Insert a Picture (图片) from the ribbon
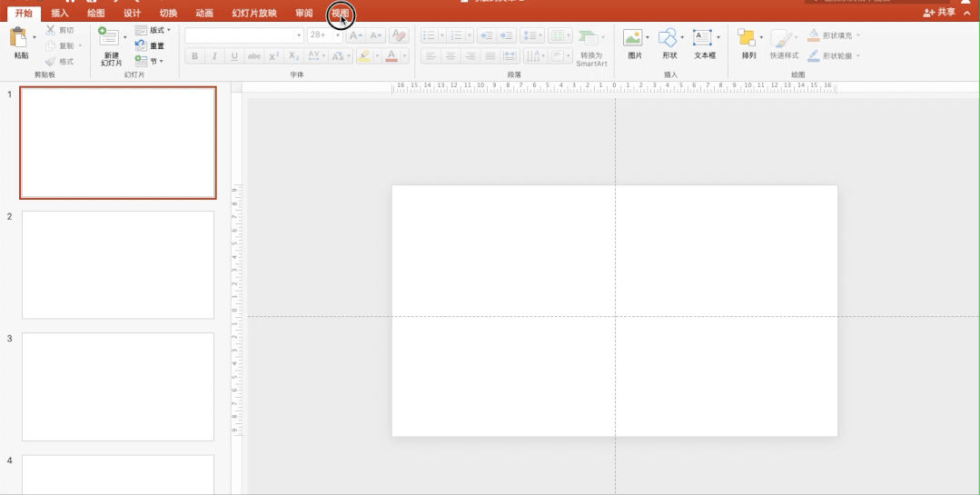This screenshot has height=495, width=980. 633,39
